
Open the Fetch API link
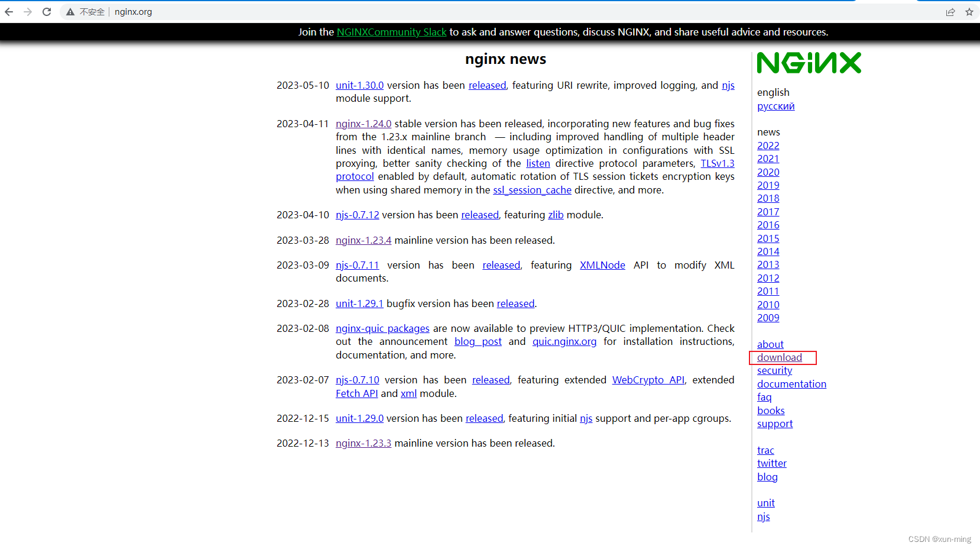pos(356,393)
